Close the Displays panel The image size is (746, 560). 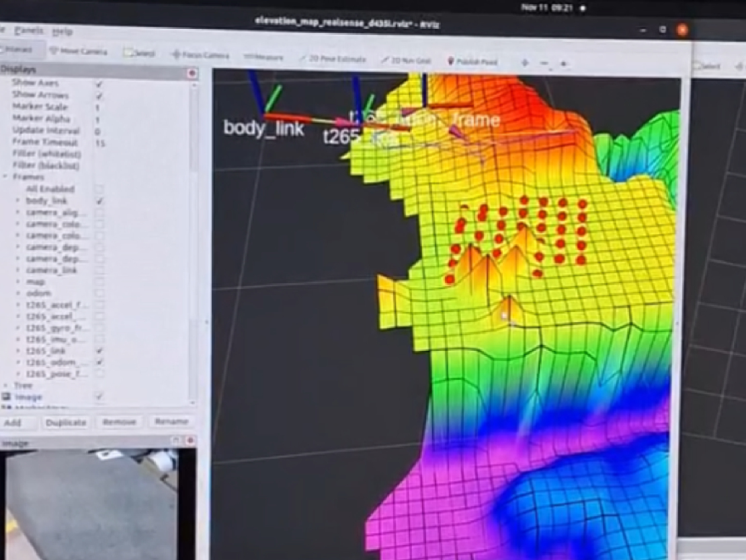point(192,73)
